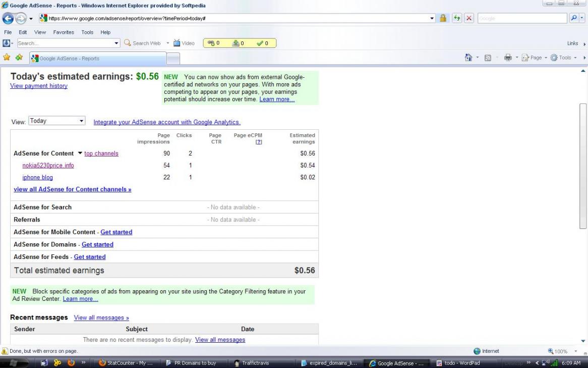This screenshot has width=588, height=368.
Task: Open the Edit menu
Action: pyautogui.click(x=23, y=32)
